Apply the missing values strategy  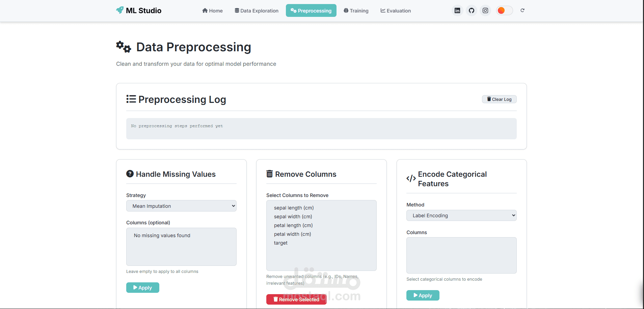pos(142,288)
